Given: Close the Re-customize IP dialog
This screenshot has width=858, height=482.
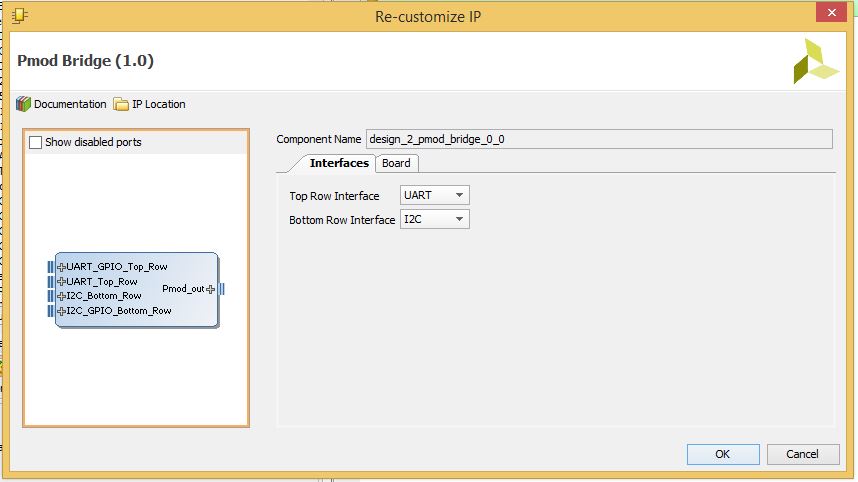Looking at the screenshot, I should (x=831, y=12).
